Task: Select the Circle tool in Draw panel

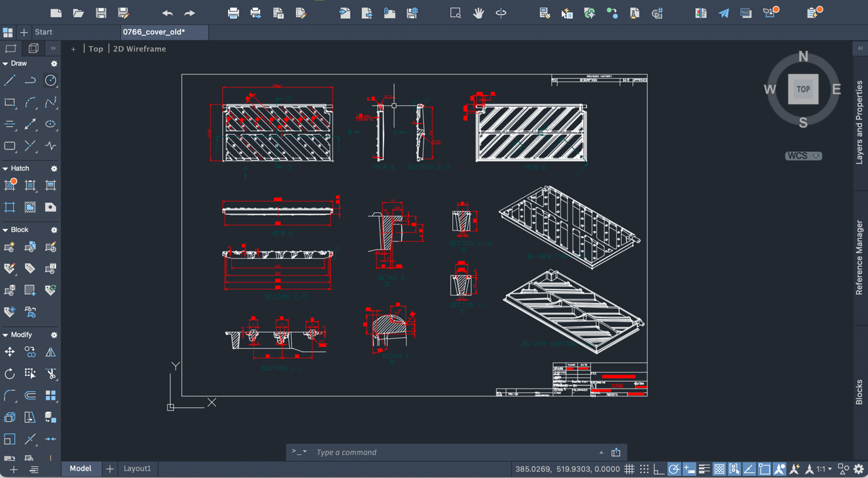Action: (x=50, y=81)
